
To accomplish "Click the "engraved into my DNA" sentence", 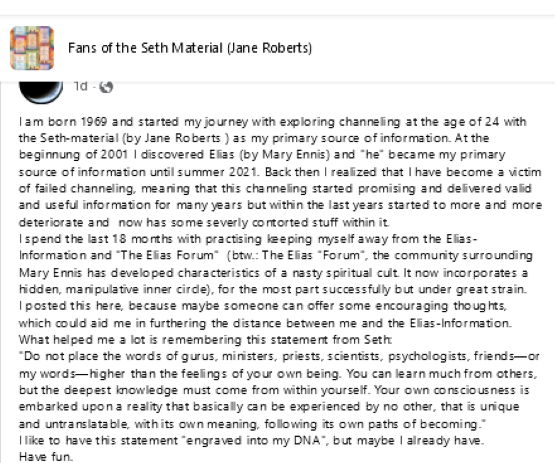I will tap(251, 440).
